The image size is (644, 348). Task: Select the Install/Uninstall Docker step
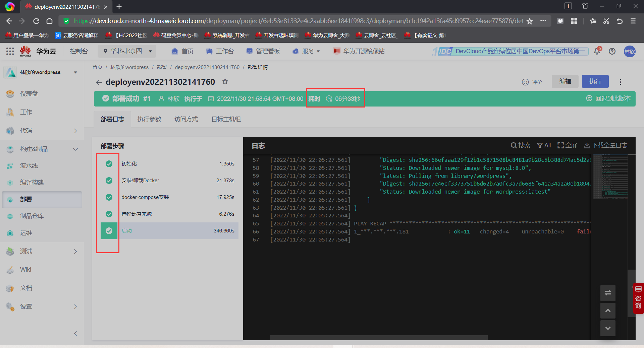pos(169,181)
